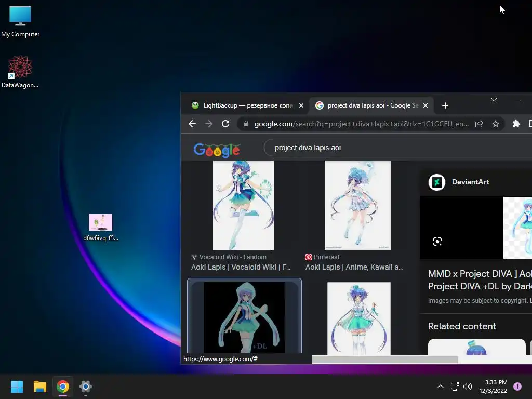The image size is (532, 399).
Task: Open the Pinterest Aoki Lapis image thumbnail
Action: pyautogui.click(x=357, y=205)
